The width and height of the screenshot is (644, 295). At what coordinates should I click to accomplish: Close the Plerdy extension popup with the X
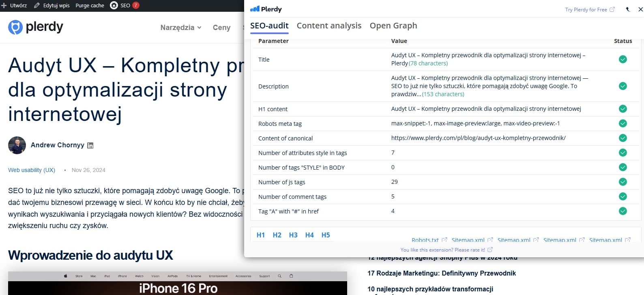(x=640, y=9)
